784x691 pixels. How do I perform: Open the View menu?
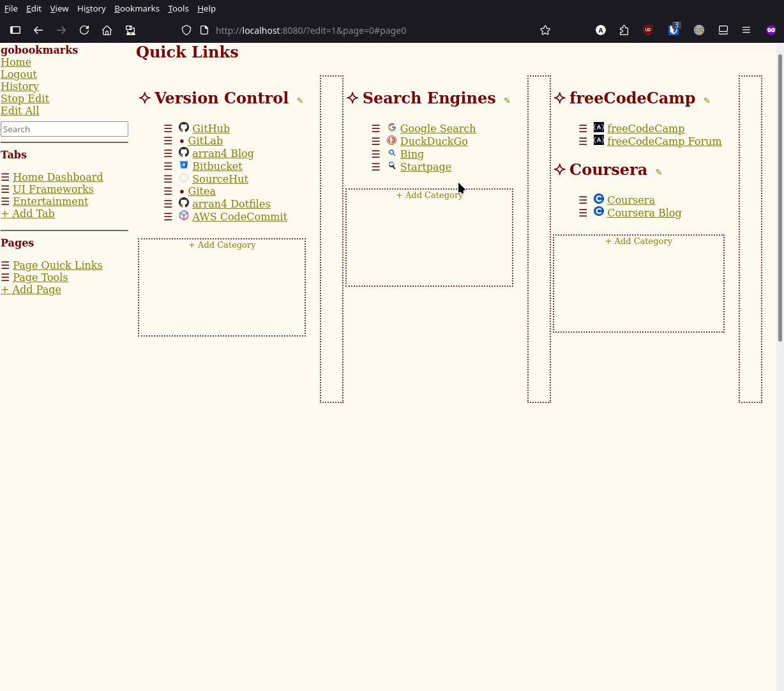coord(59,8)
